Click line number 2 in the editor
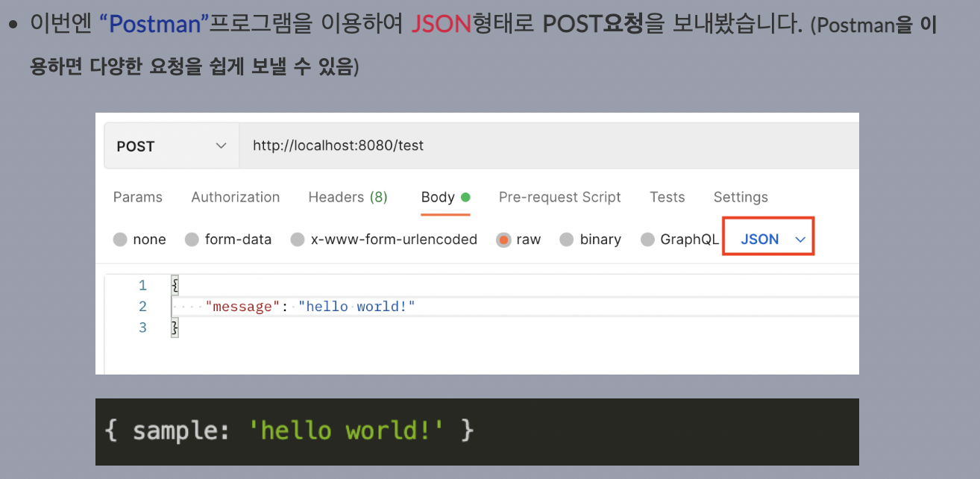The width and height of the screenshot is (980, 479). [x=142, y=307]
